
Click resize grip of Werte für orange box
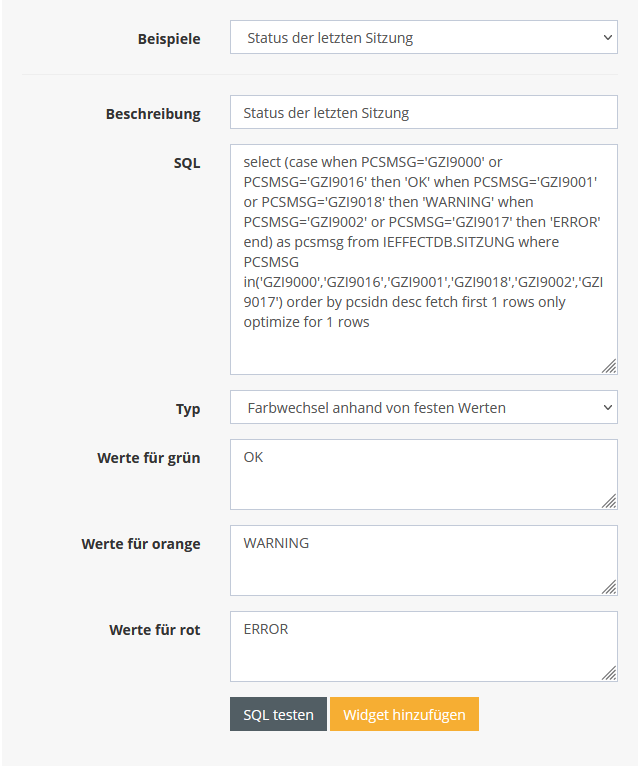609,587
